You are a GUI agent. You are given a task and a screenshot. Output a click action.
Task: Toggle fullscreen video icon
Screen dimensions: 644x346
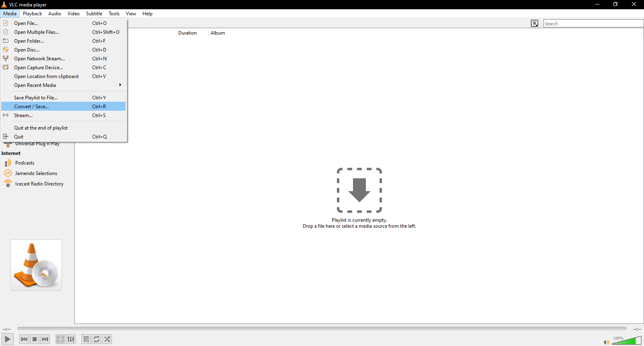60,339
